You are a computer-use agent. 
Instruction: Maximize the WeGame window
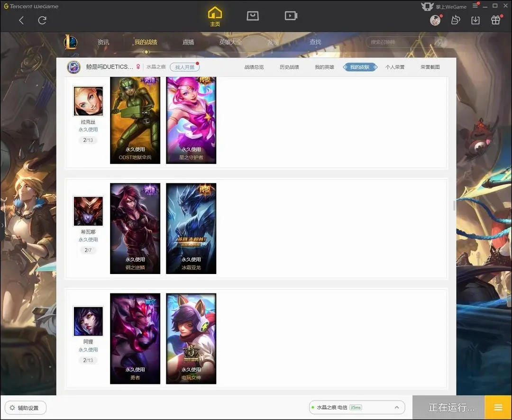(495, 6)
